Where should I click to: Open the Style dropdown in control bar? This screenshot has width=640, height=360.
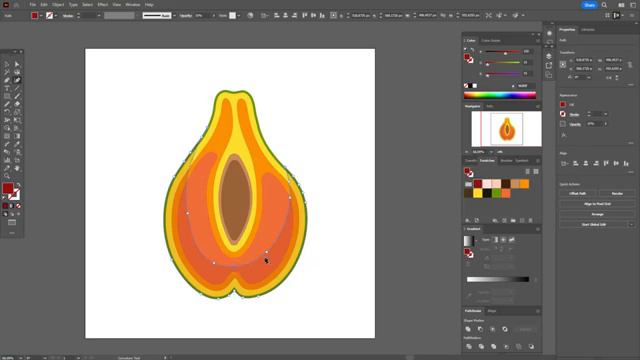pos(239,16)
